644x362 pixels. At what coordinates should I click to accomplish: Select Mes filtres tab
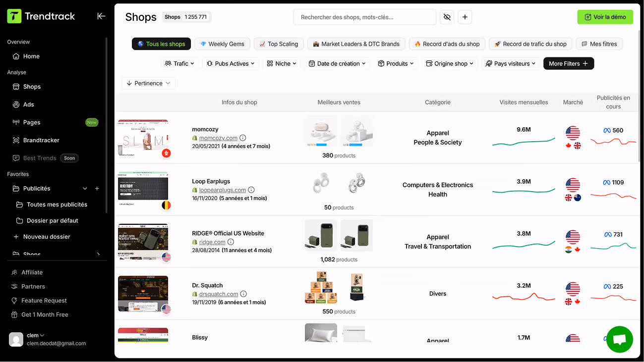tap(599, 44)
